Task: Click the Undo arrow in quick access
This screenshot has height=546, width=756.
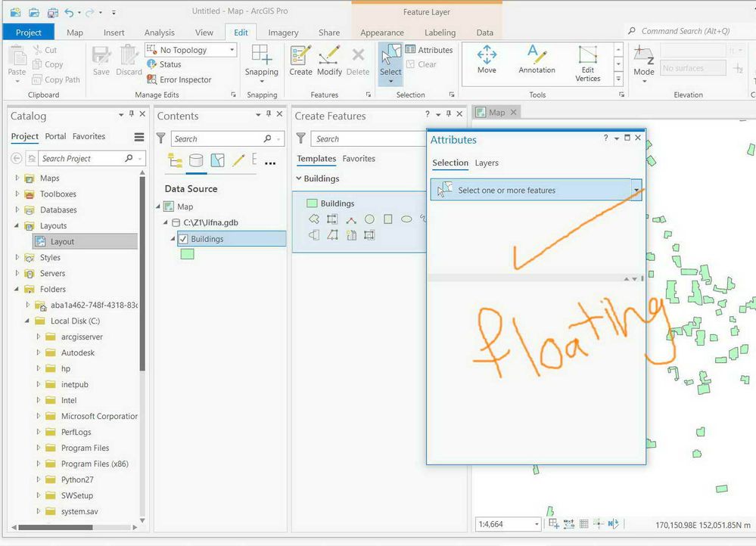Action: (x=70, y=12)
